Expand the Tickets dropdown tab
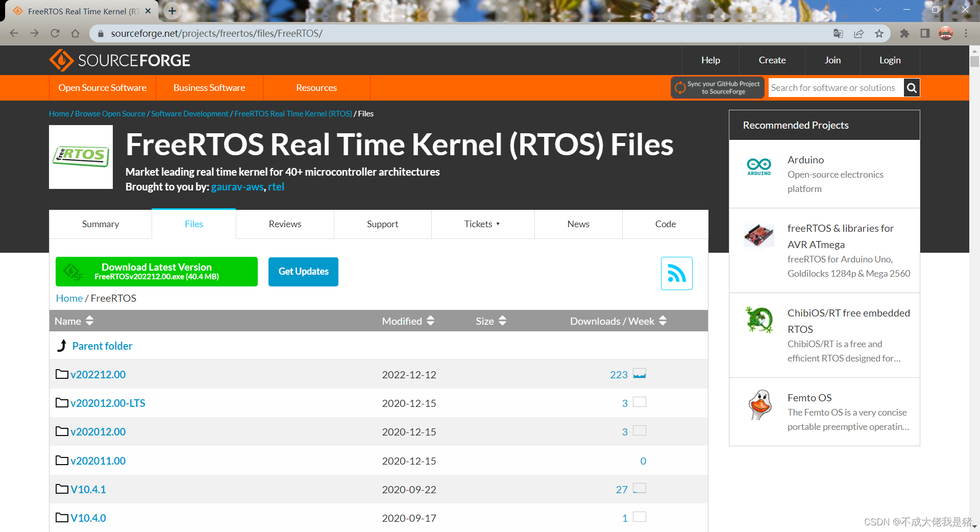 (x=482, y=224)
